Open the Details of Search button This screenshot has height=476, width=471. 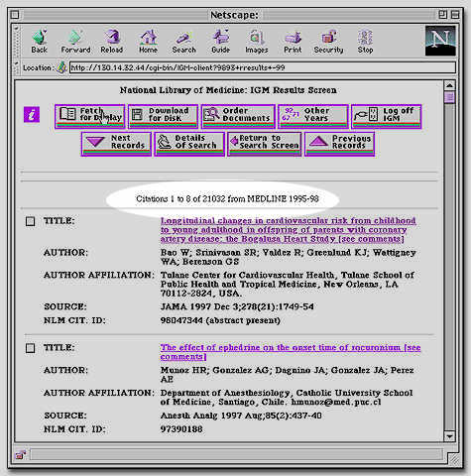pyautogui.click(x=189, y=144)
